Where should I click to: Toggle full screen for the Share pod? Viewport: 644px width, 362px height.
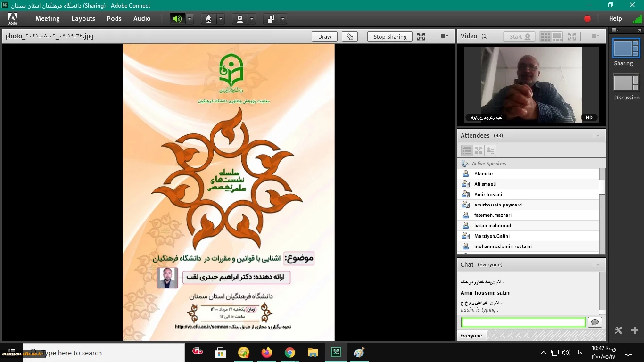pos(421,37)
